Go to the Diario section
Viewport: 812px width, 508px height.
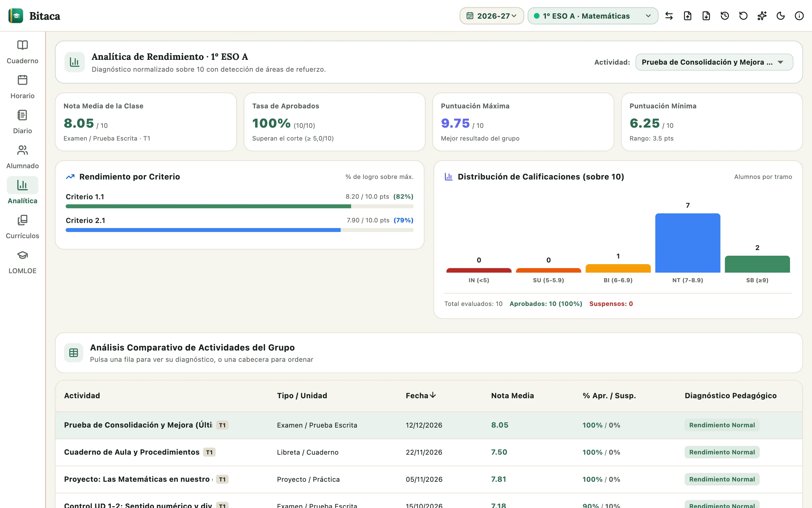[x=23, y=122]
